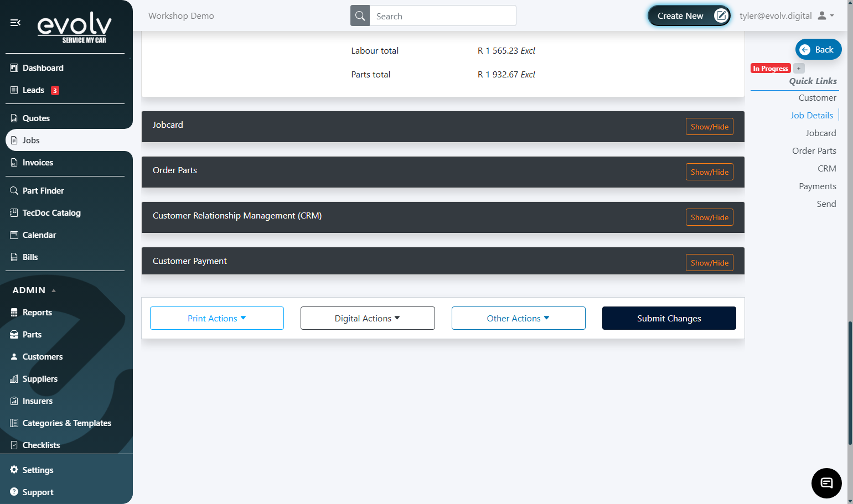Click the Calendar icon in sidebar
This screenshot has height=504, width=853.
pos(14,235)
